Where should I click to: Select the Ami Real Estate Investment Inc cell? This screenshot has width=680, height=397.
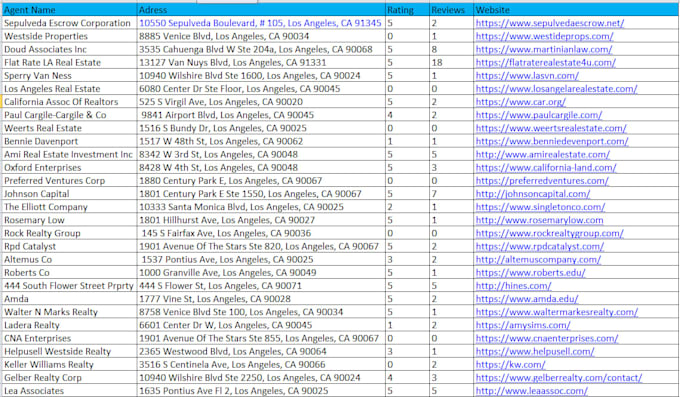(x=69, y=154)
